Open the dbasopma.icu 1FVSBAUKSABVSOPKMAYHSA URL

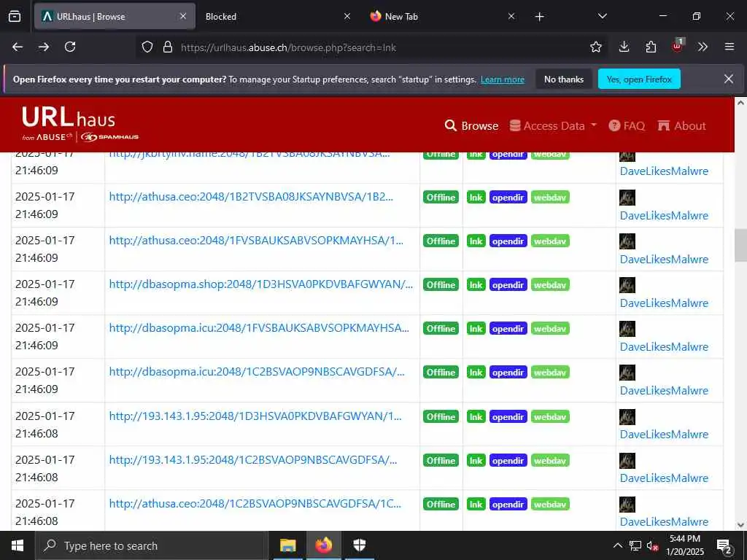(259, 328)
